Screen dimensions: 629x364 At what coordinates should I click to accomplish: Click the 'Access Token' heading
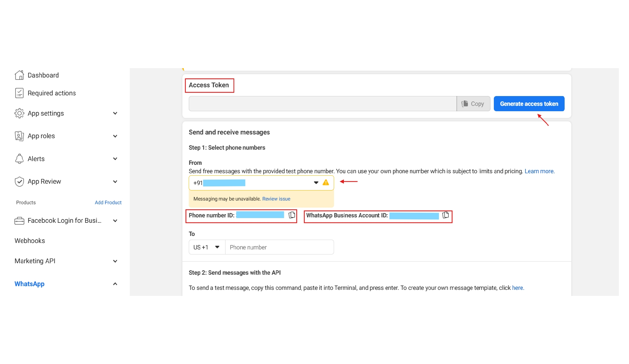click(209, 85)
